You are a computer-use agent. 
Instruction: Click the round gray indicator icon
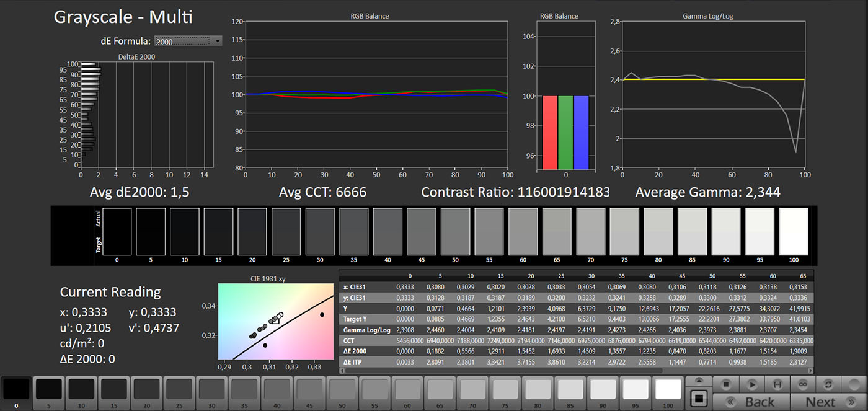point(854,384)
